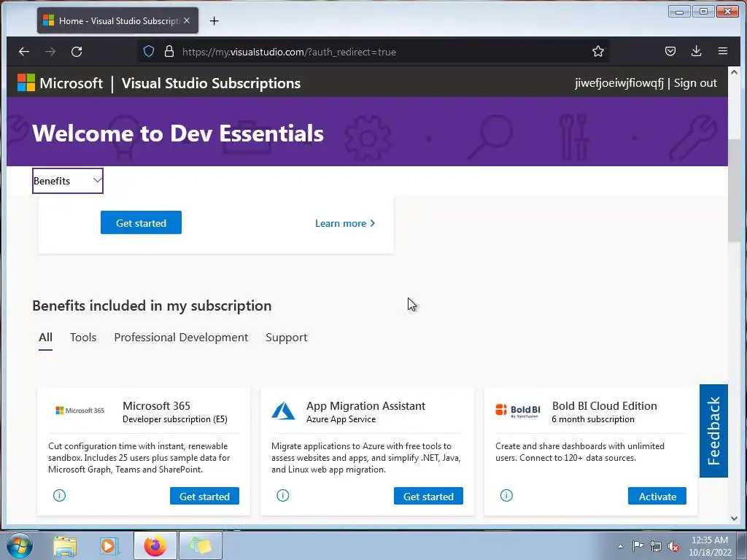Open a new browser tab
Image resolution: width=747 pixels, height=560 pixels.
click(x=214, y=21)
